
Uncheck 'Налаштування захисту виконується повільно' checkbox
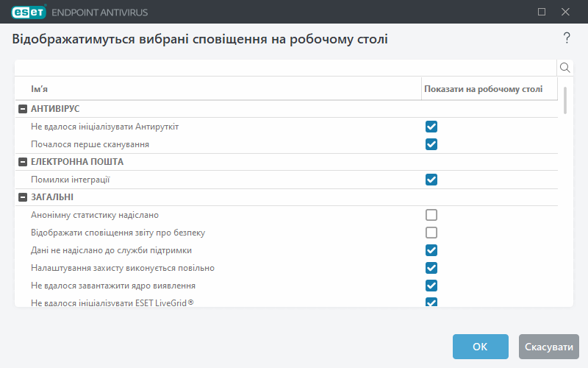tap(431, 268)
